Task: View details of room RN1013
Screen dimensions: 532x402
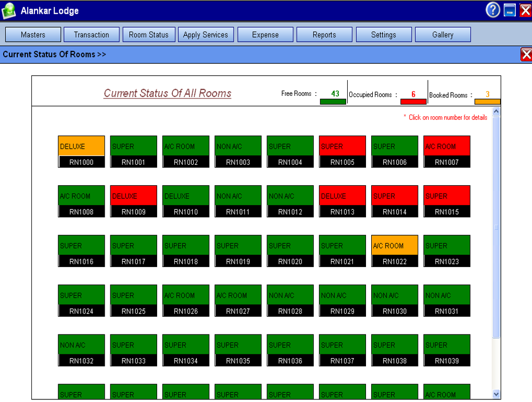Action: (342, 212)
